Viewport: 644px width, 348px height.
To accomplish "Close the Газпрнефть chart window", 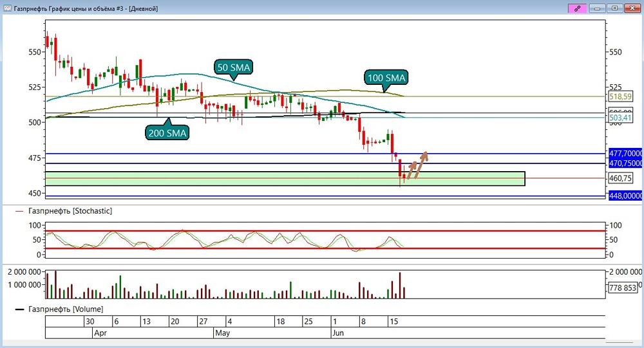I will click(x=632, y=8).
